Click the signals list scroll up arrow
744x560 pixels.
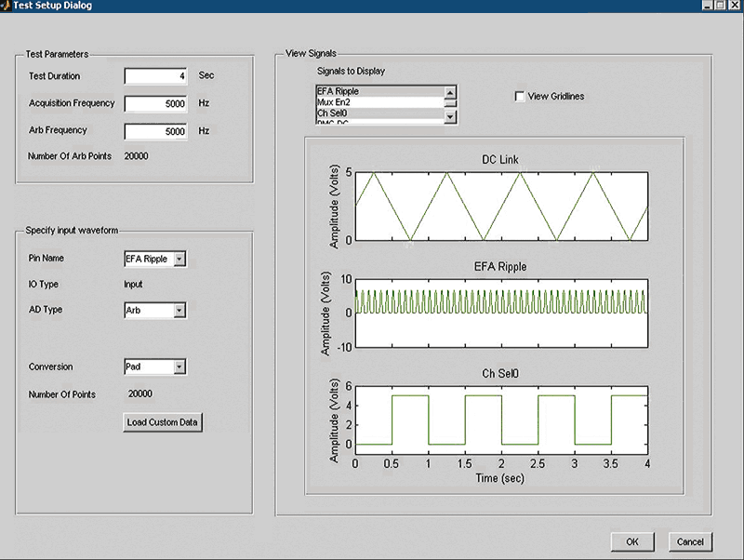[450, 92]
